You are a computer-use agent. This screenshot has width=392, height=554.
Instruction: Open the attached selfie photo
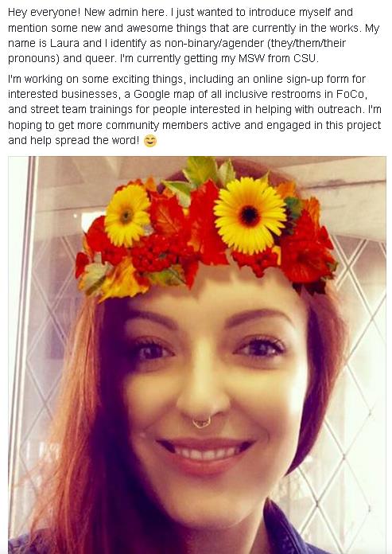click(x=197, y=355)
